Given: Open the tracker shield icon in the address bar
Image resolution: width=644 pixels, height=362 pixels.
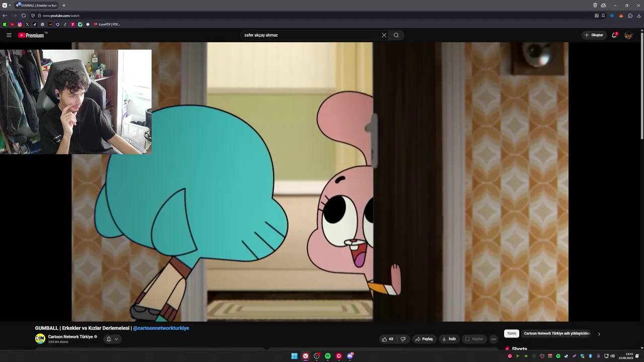Looking at the screenshot, I should coord(33,16).
